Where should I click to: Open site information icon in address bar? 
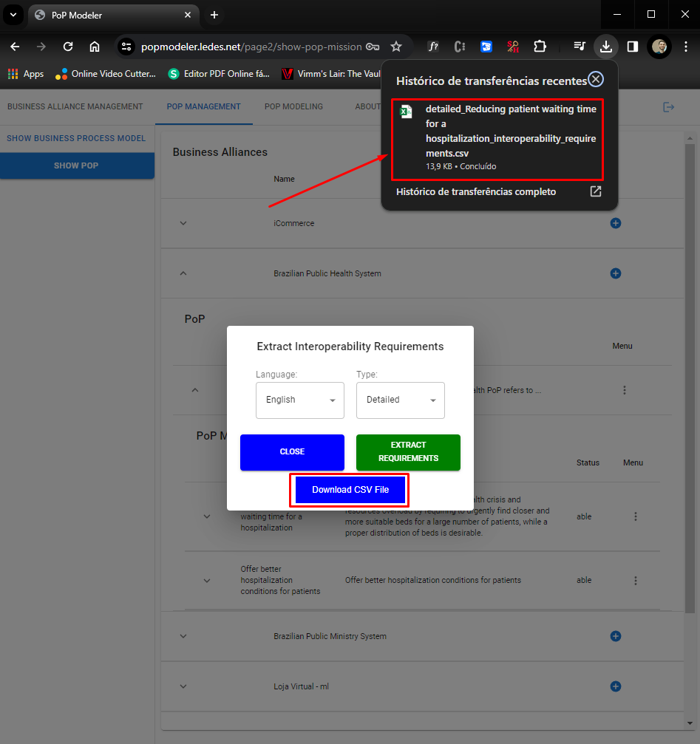point(126,47)
